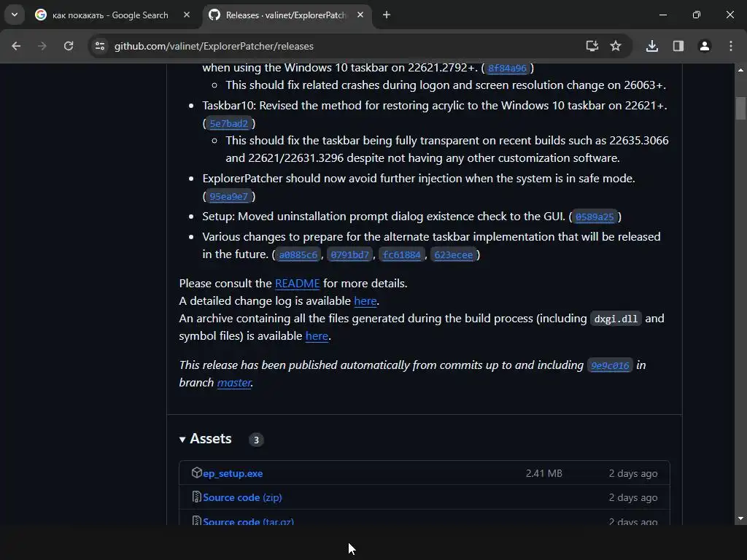Switch to the Google Search tab
747x560 pixels.
pos(111,15)
